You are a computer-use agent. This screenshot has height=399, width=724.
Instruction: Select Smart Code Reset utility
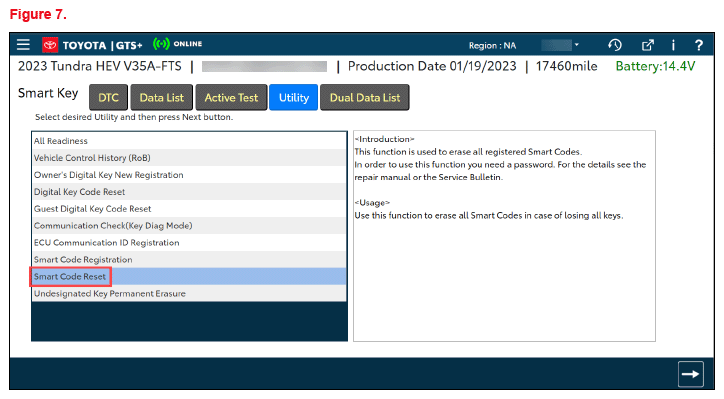point(189,277)
